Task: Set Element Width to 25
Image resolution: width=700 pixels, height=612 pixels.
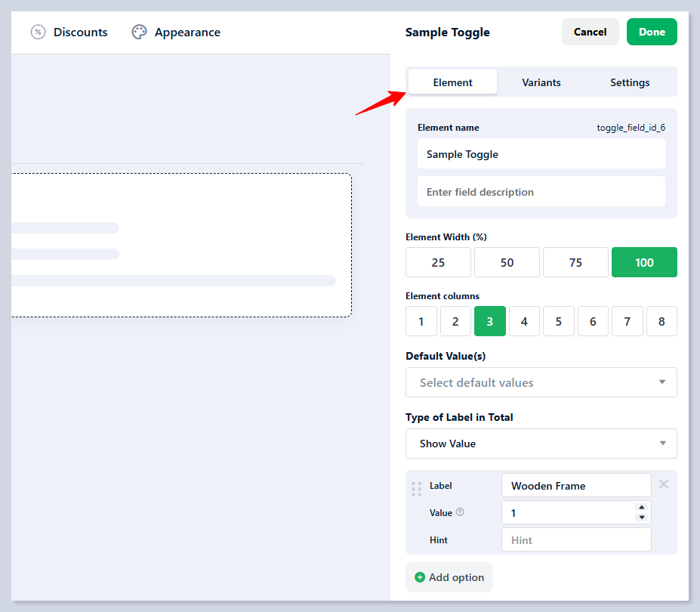Action: click(x=438, y=262)
